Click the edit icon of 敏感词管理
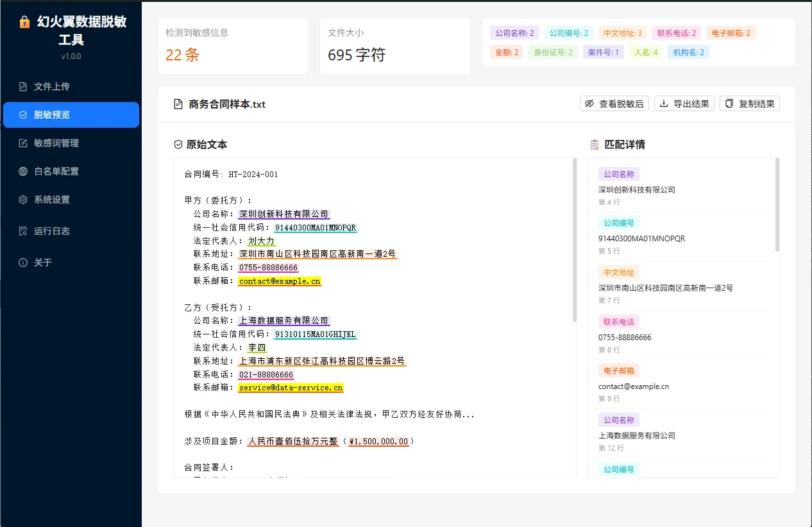The height and width of the screenshot is (527, 812). click(23, 143)
